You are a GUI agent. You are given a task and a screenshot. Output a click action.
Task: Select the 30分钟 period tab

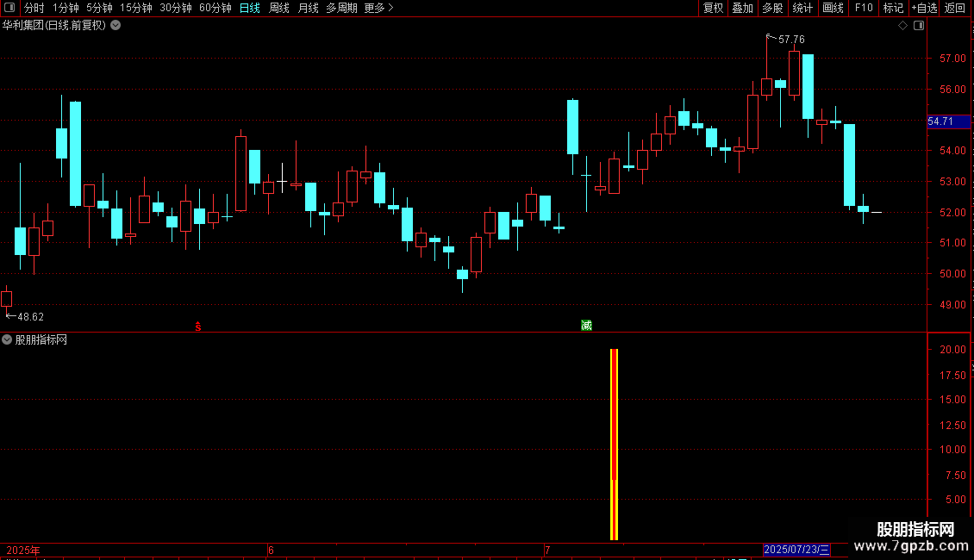pos(176,8)
